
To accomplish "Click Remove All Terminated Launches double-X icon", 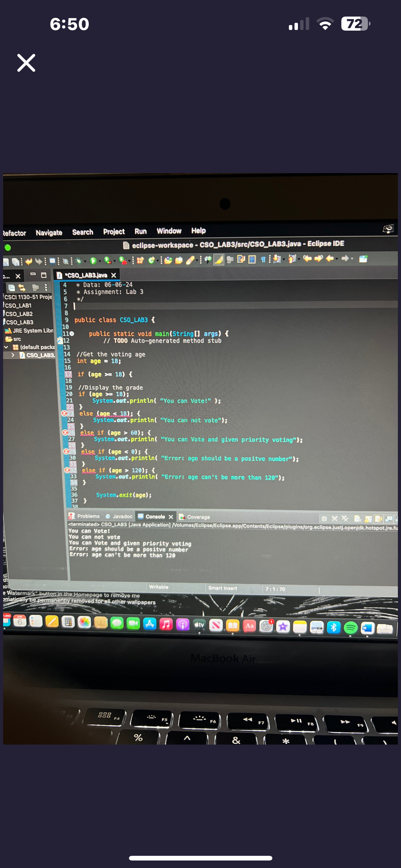I will [x=345, y=519].
